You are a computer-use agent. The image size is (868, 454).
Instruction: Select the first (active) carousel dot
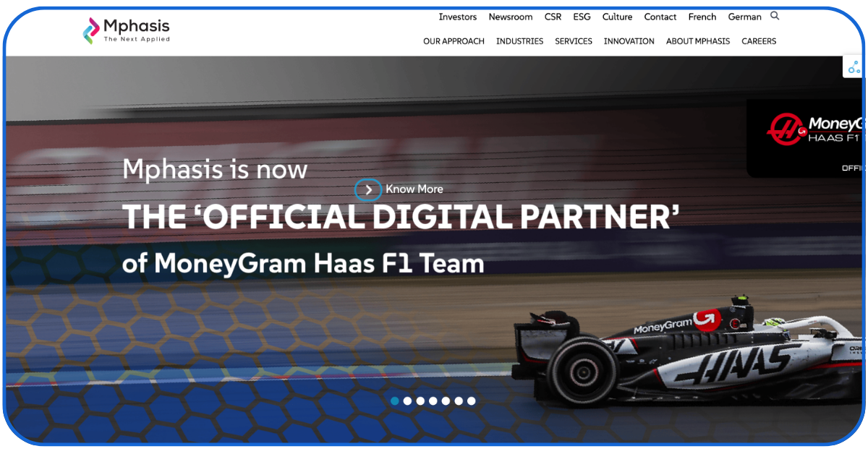(x=395, y=401)
